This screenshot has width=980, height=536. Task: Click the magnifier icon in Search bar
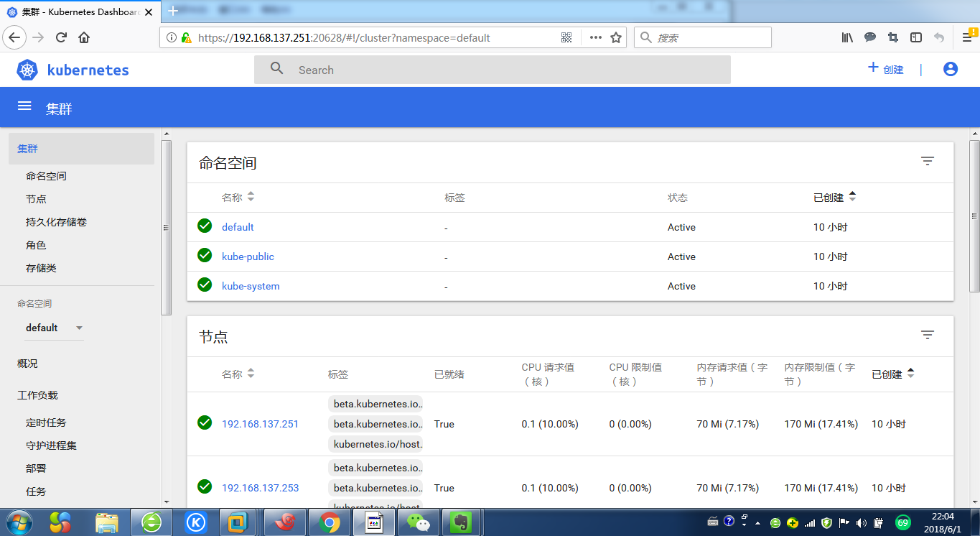[x=277, y=69]
